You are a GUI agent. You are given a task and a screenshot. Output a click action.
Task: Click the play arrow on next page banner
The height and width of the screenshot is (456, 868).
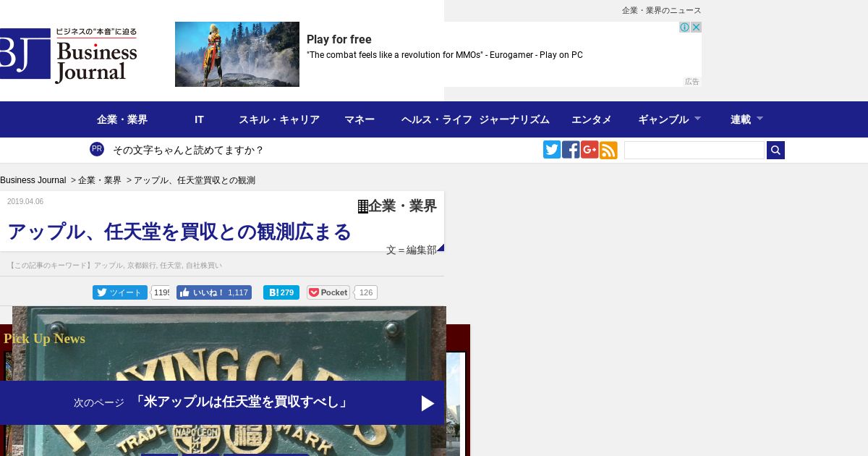(427, 403)
